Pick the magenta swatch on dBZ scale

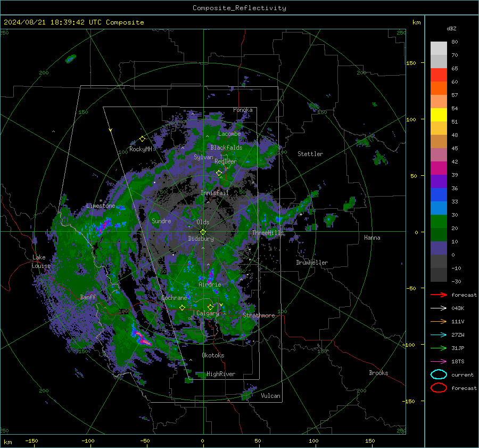[x=439, y=168]
